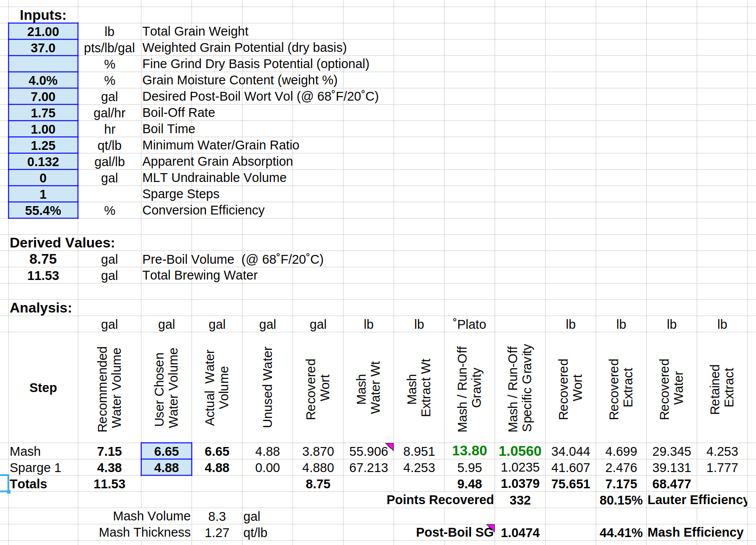Click the Mash recommended water volume 7.15
Screen dimensions: 756x545
coord(109,451)
